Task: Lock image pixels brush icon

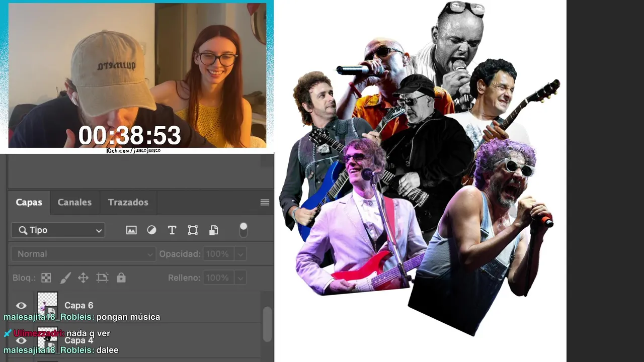Action: tap(65, 278)
